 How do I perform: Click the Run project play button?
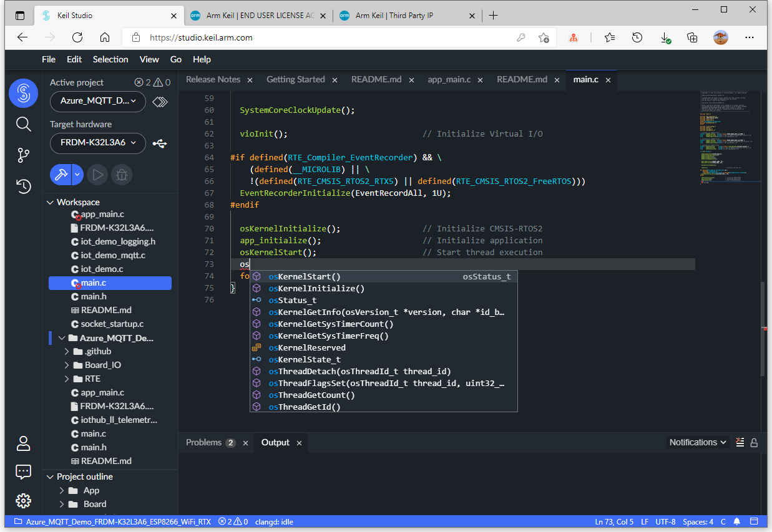[97, 175]
